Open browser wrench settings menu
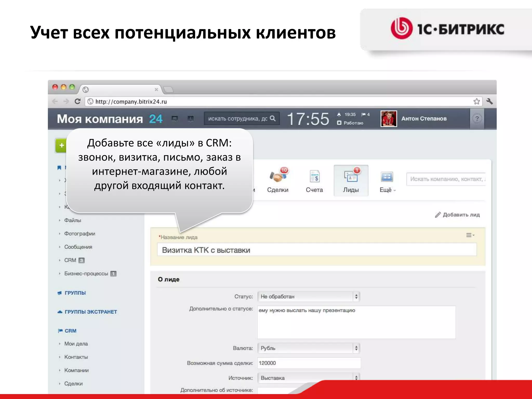532x399 pixels. coord(489,101)
